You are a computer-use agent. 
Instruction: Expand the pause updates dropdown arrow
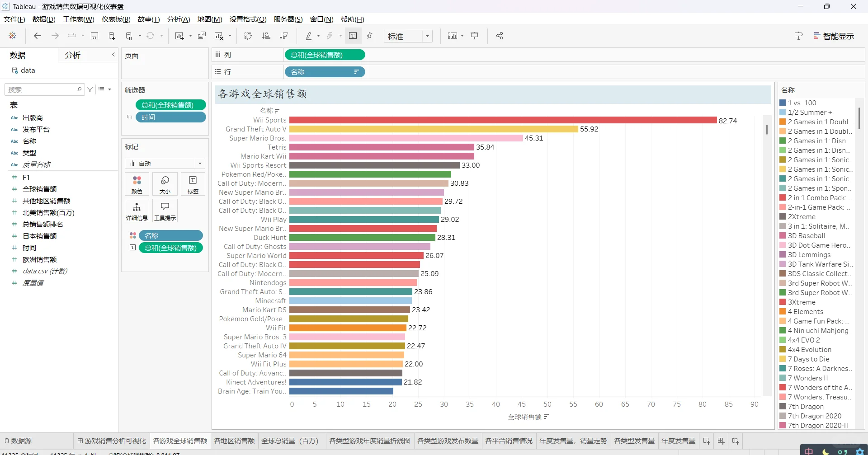(x=140, y=36)
